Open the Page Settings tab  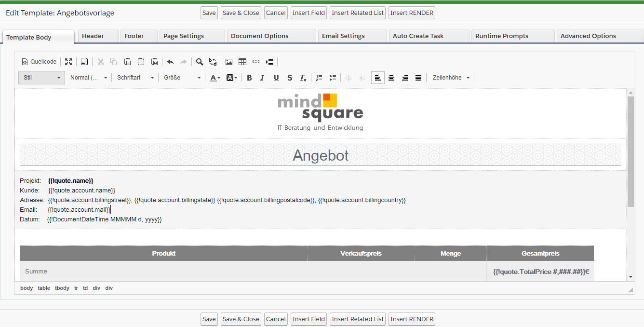click(x=192, y=36)
